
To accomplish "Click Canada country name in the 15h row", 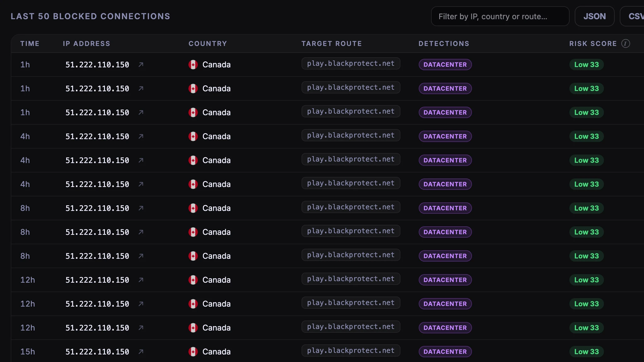I will pos(216,352).
